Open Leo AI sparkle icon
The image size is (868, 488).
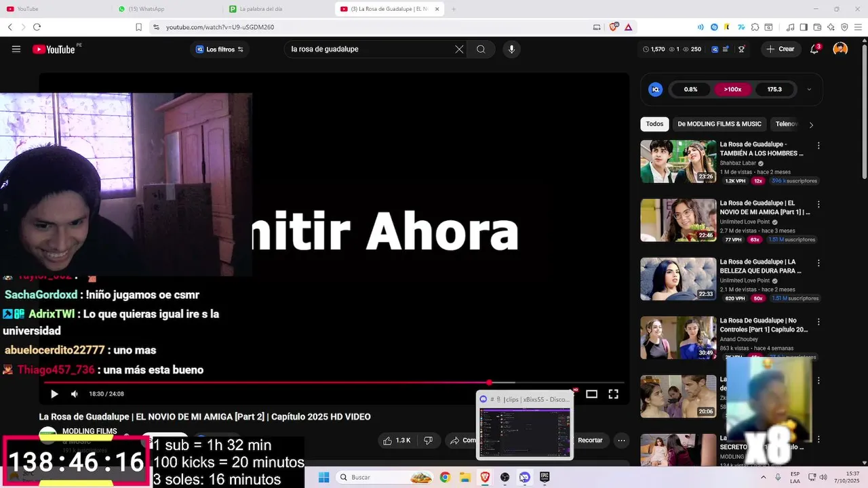tap(831, 27)
